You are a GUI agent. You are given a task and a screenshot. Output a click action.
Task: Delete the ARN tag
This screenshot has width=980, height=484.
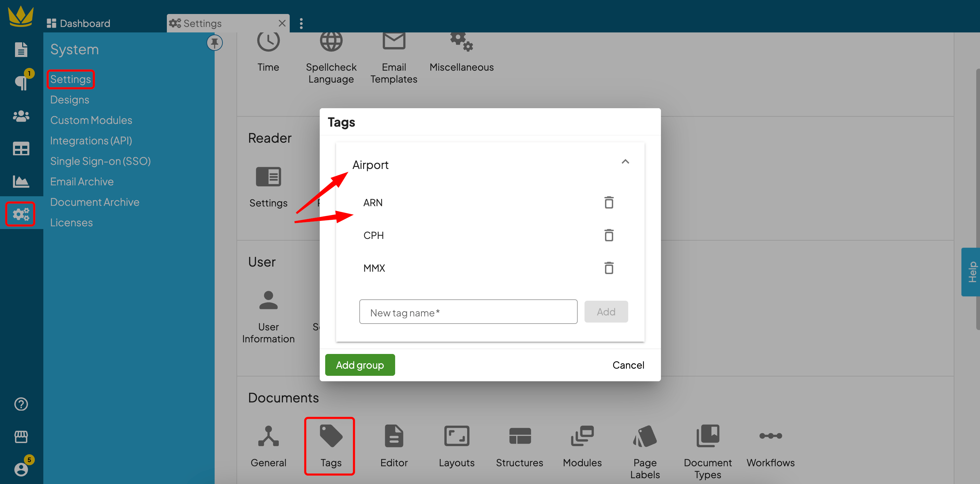click(x=609, y=202)
